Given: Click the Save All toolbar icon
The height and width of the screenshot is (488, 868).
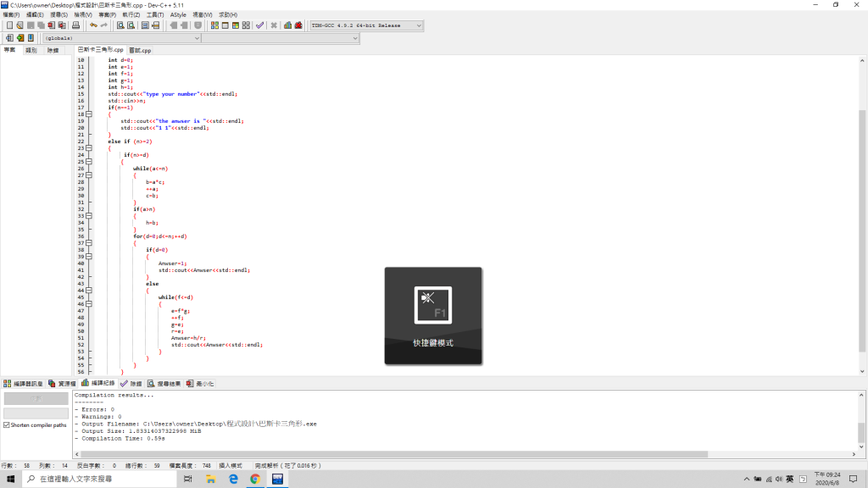Looking at the screenshot, I should [41, 25].
